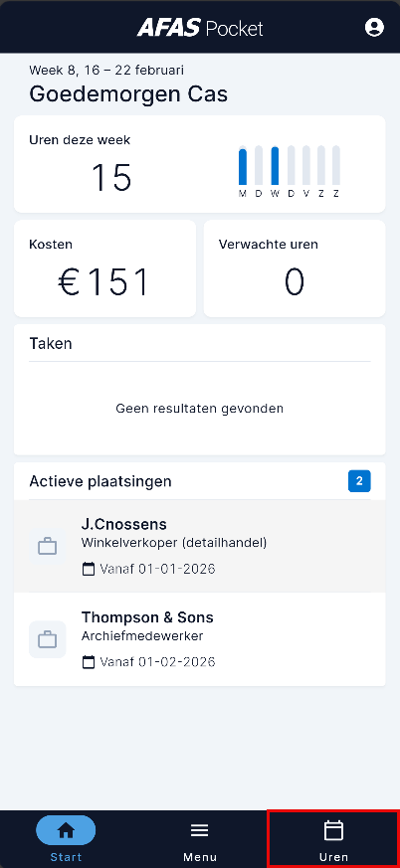Open the Taken section header

point(51,343)
